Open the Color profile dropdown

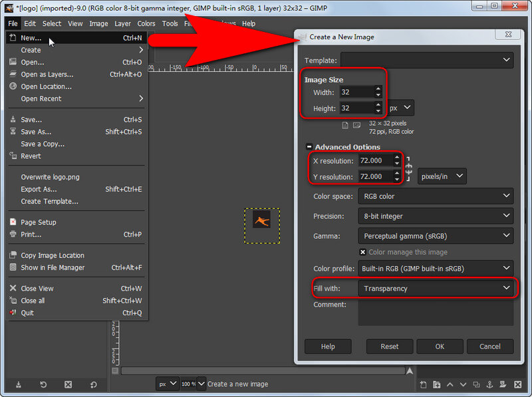click(436, 268)
